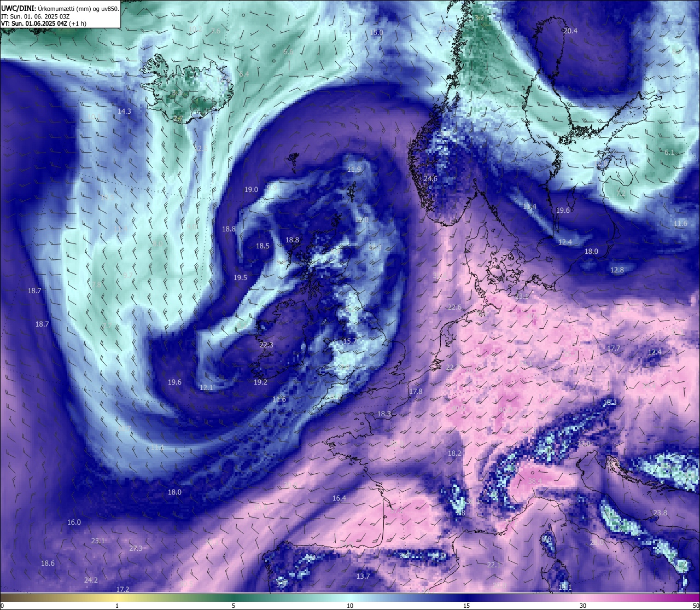The height and width of the screenshot is (610, 700).
Task: Click the 17.7 map value
Action: [614, 348]
